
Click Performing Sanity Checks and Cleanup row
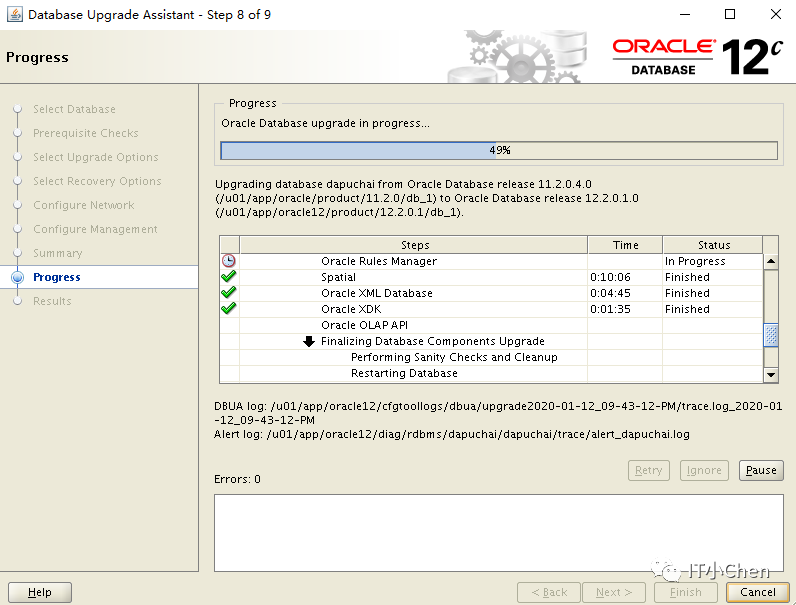coord(454,357)
